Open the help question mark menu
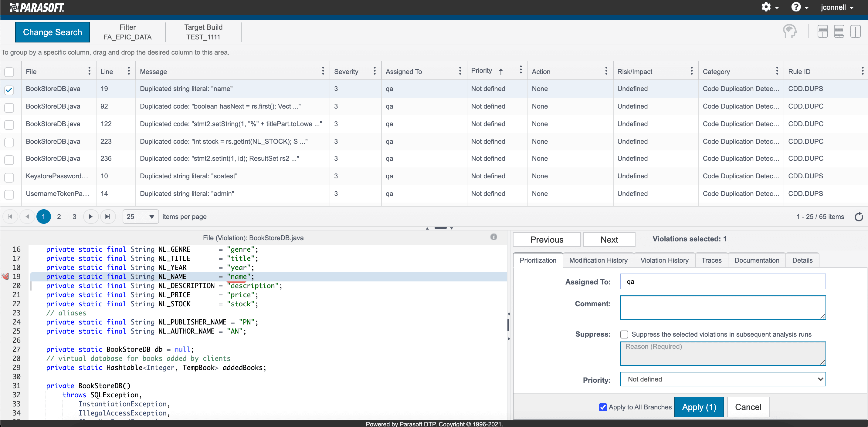The width and height of the screenshot is (868, 427). click(800, 7)
